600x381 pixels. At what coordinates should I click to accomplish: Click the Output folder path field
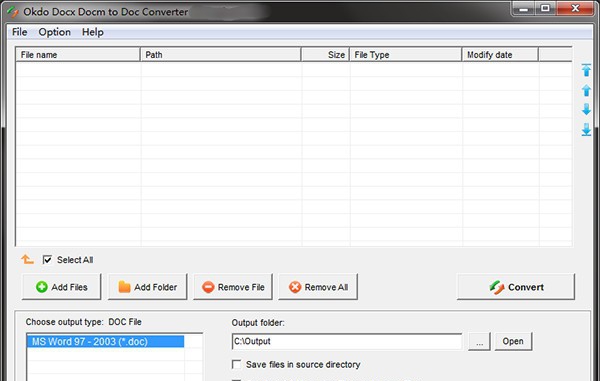(x=347, y=341)
